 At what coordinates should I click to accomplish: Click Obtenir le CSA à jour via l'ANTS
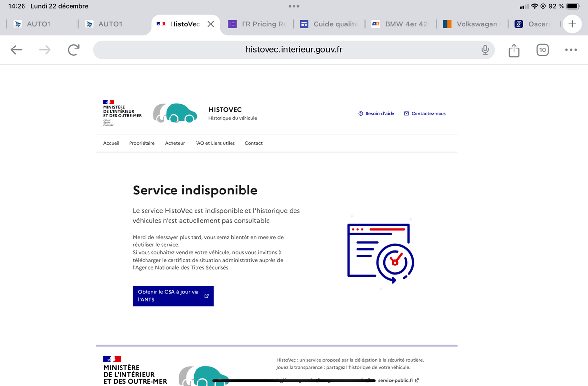173,296
